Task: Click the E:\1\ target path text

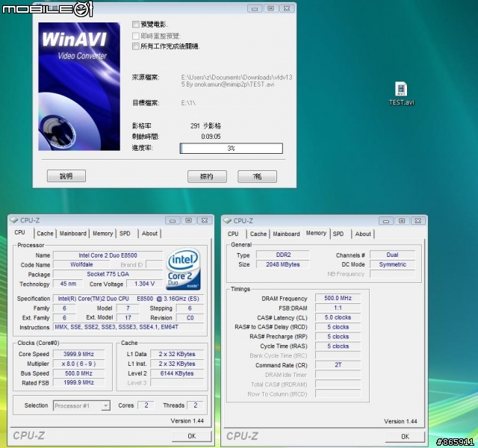Action: [188, 103]
